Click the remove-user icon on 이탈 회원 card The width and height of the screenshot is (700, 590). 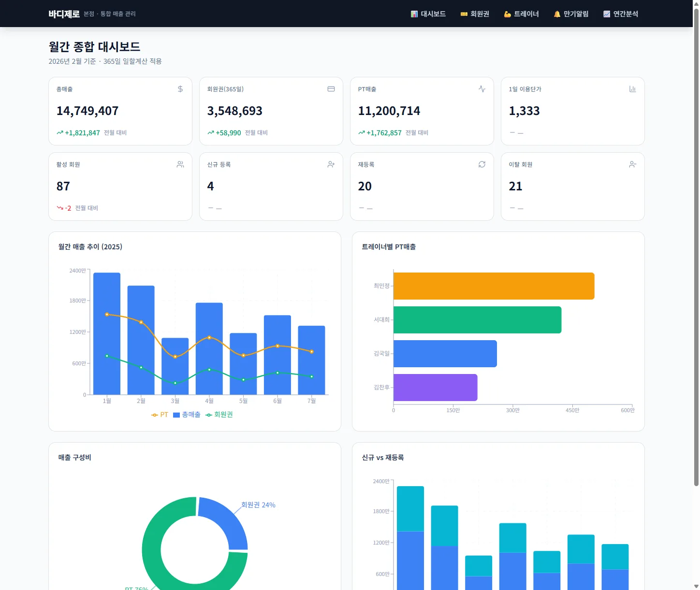(633, 164)
